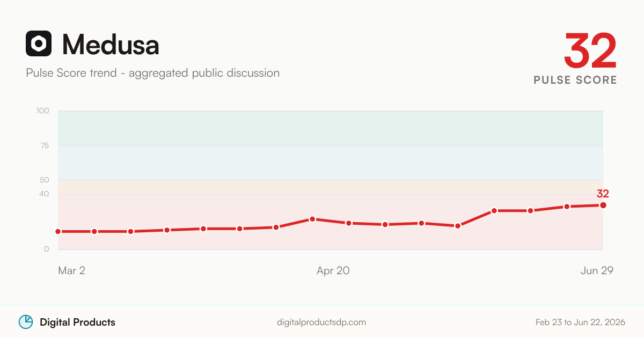Viewport: 644px width, 338px height.
Task: Click the Medusa title text
Action: tap(111, 45)
